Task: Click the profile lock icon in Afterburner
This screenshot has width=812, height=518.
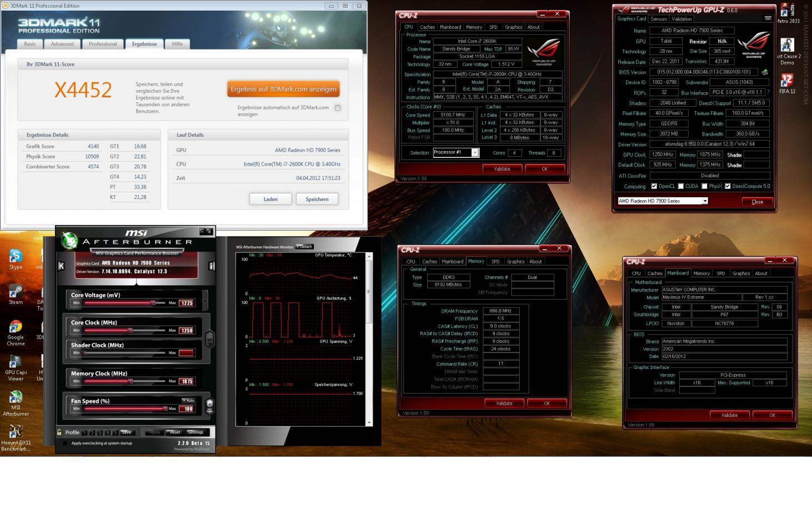Action: point(59,432)
